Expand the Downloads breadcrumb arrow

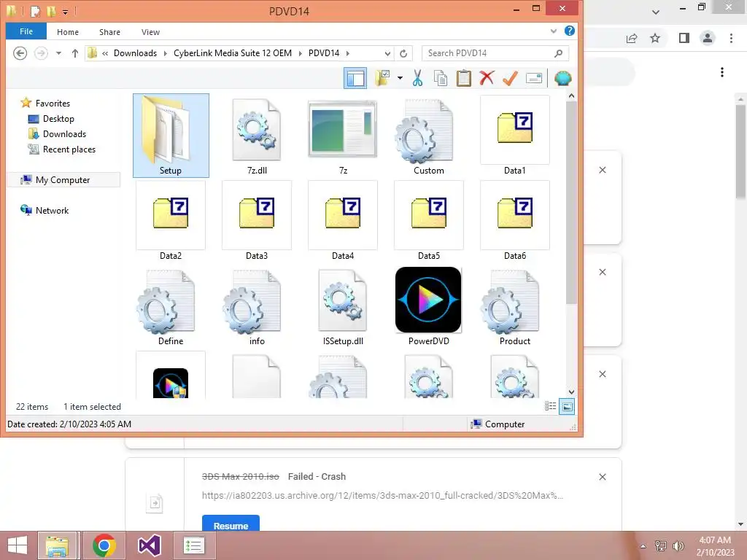coord(166,53)
